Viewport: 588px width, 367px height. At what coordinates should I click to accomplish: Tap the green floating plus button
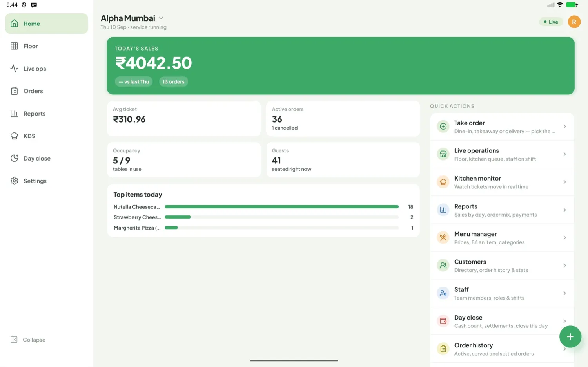click(x=570, y=336)
